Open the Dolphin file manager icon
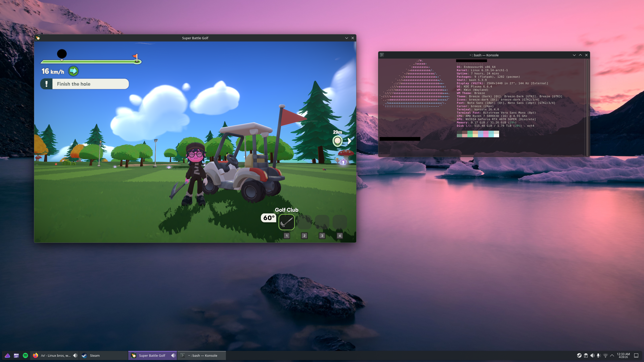The height and width of the screenshot is (362, 644). pos(16,355)
